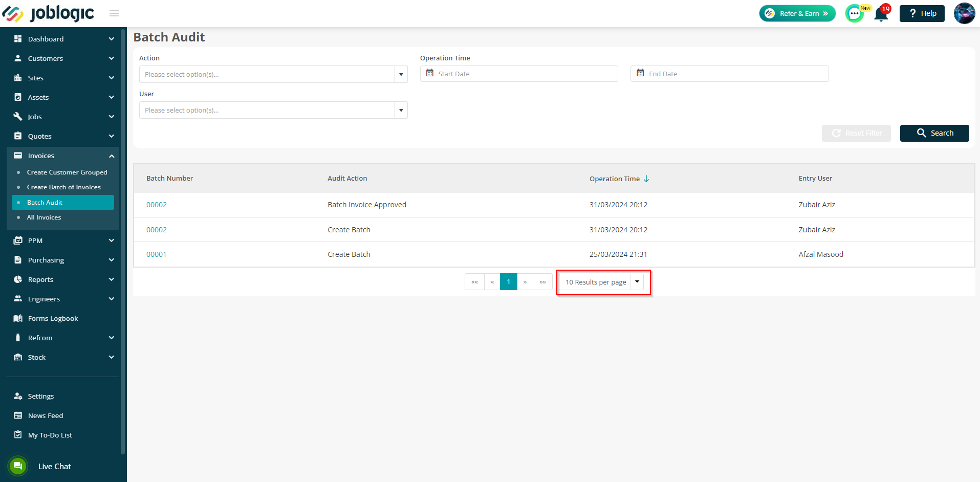Open Create Customer Grouped submenu item

67,172
